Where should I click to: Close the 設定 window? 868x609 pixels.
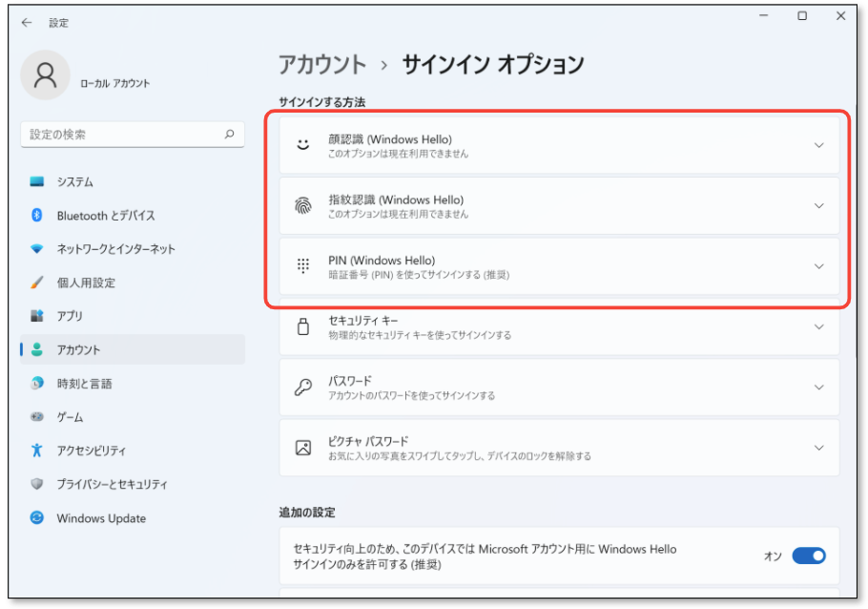pos(840,15)
